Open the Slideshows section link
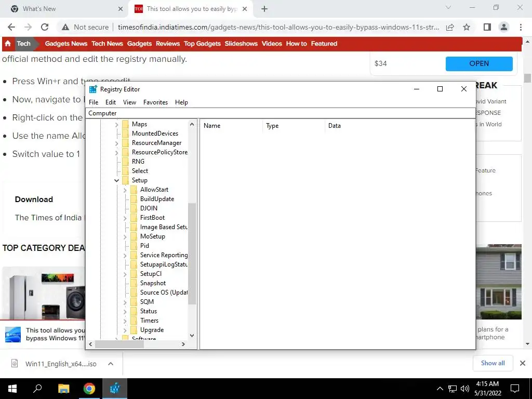The height and width of the screenshot is (399, 532). [x=241, y=44]
